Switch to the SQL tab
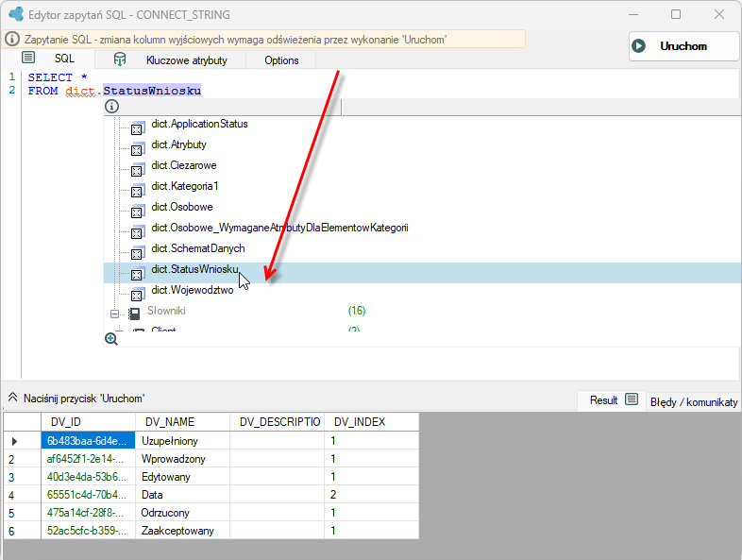Viewport: 742px width, 560px height. point(48,59)
